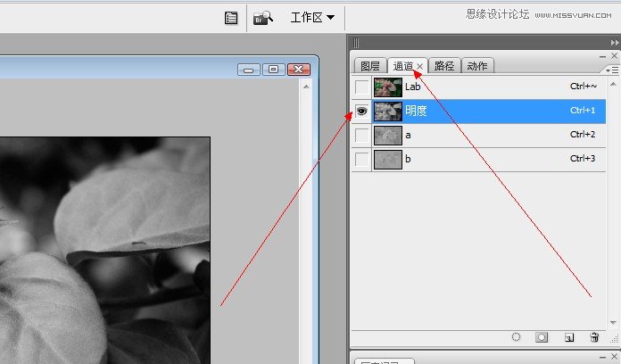The image size is (621, 364).
Task: Switch to the 路径 tab
Action: click(x=444, y=66)
